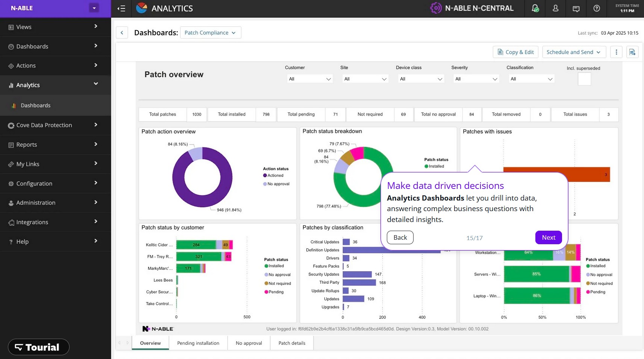Screen dimensions: 644x359
Task: Click the Dashboards sidebar icon
Action: [11, 47]
